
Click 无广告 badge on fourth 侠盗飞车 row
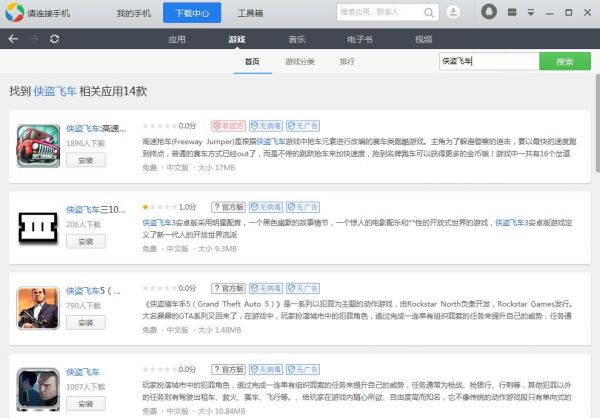tap(303, 369)
